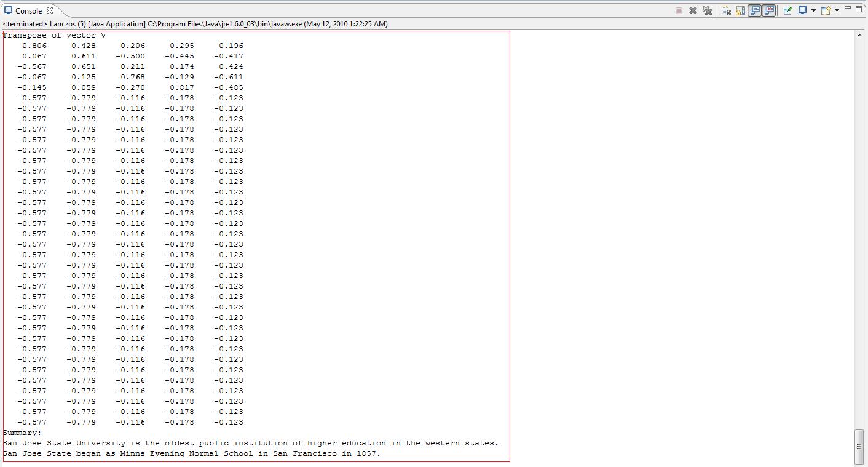
Task: Toggle Scroll Lock on the console
Action: pyautogui.click(x=740, y=10)
